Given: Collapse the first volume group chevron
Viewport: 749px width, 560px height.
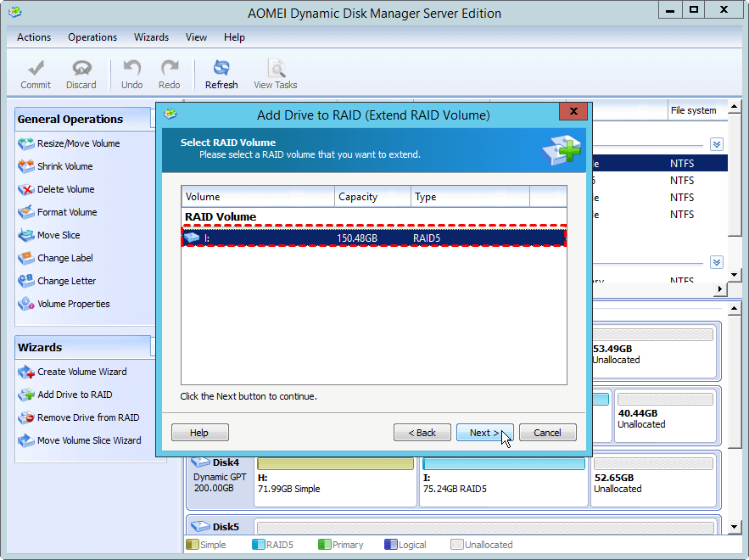Looking at the screenshot, I should pyautogui.click(x=717, y=145).
